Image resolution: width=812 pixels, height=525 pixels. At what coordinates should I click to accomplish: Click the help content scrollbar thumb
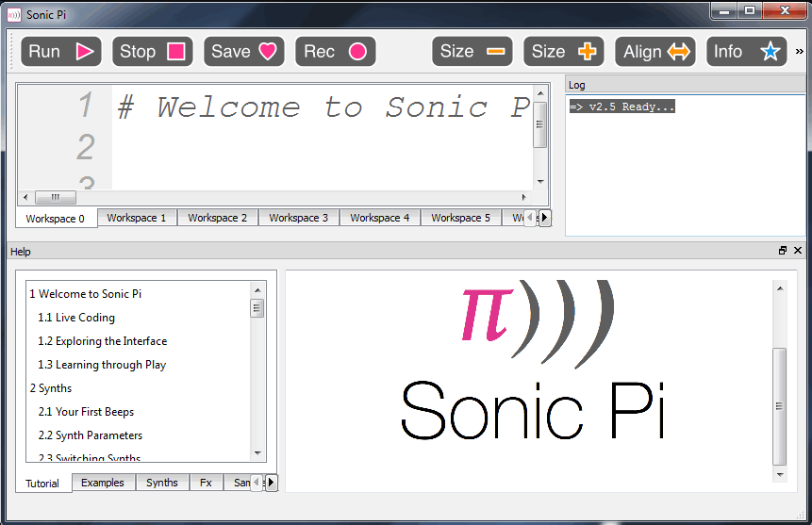tap(779, 407)
